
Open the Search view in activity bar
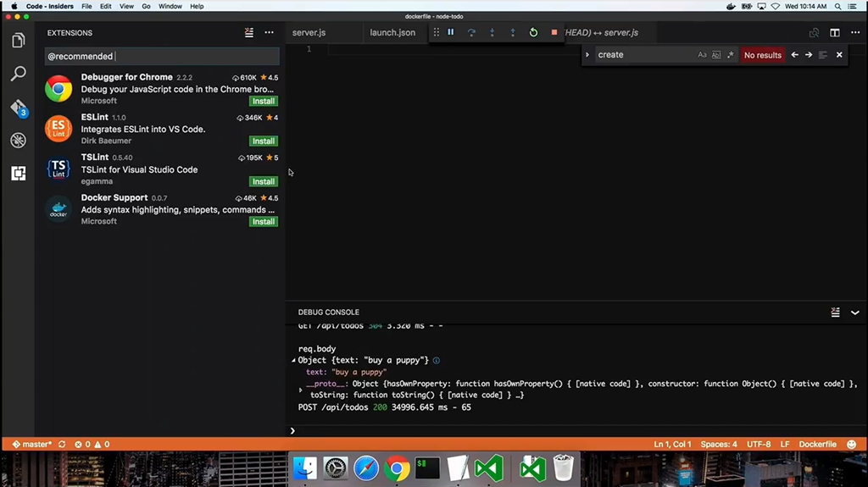18,74
